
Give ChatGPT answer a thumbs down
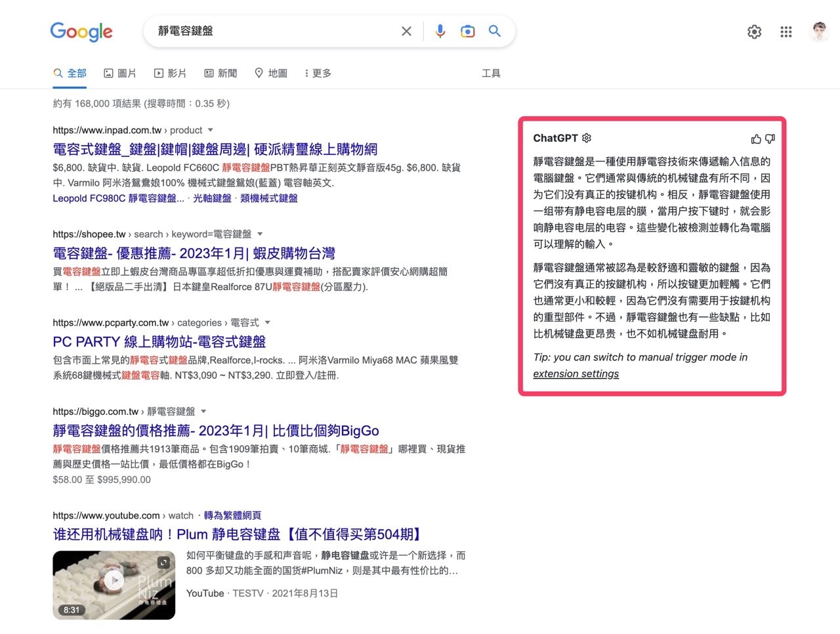click(x=770, y=138)
